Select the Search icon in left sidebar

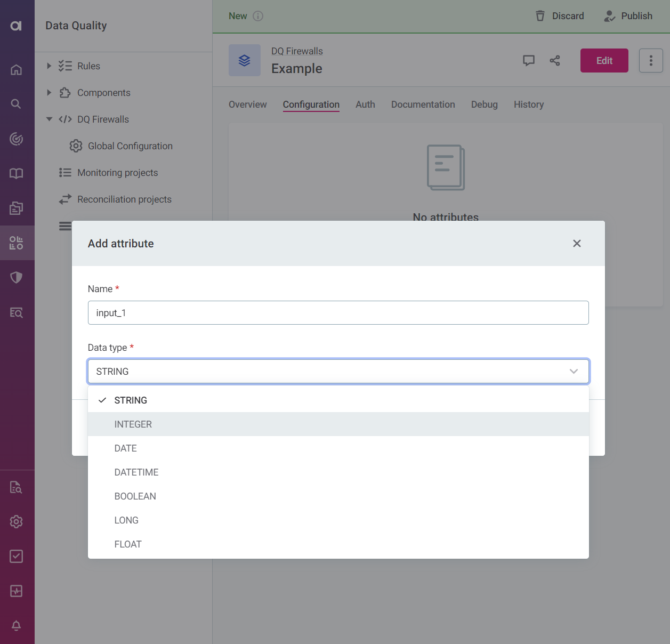click(x=17, y=103)
